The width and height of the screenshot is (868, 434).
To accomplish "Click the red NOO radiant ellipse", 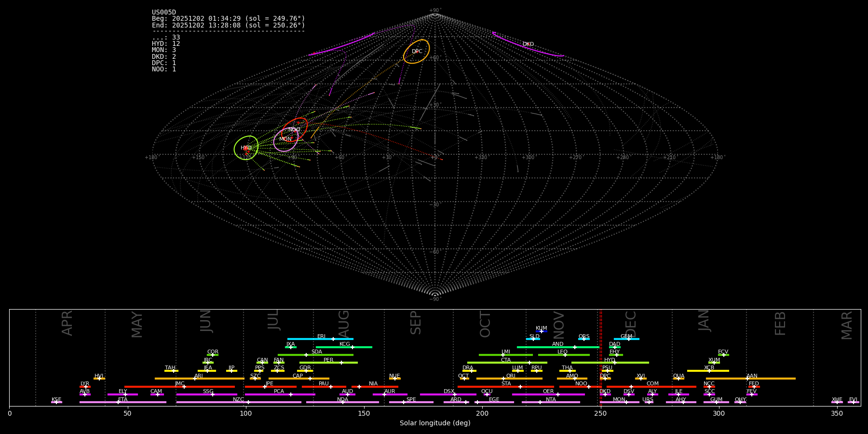I will (294, 129).
